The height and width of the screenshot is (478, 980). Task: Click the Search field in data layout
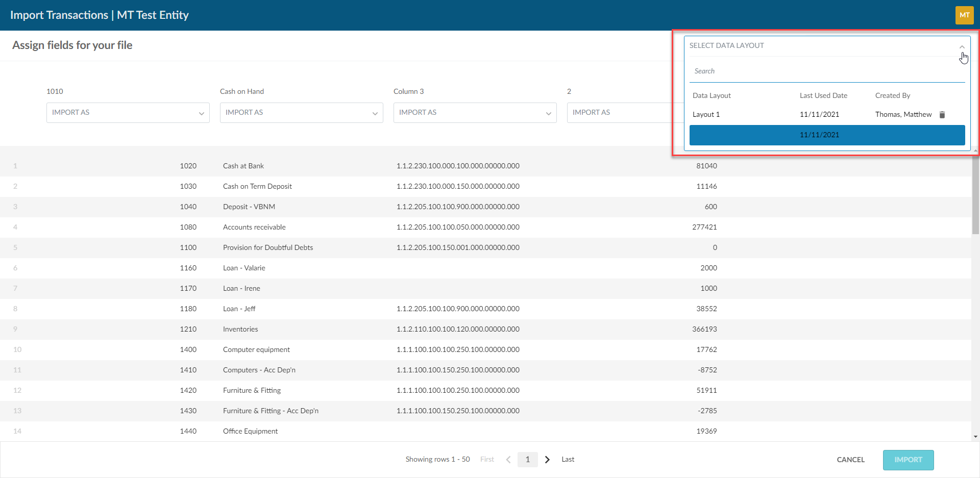click(827, 71)
